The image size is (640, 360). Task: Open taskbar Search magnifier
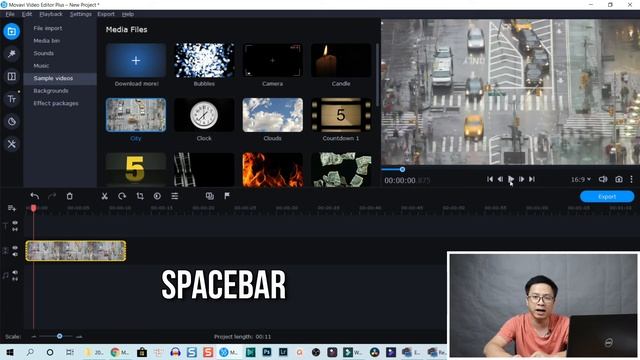click(30, 352)
